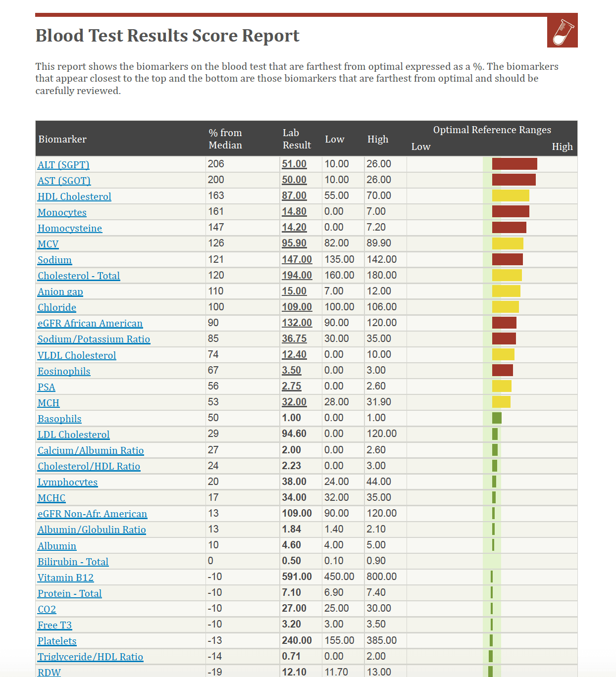The image size is (616, 677).
Task: Click the '% from Median' column header
Action: [225, 139]
